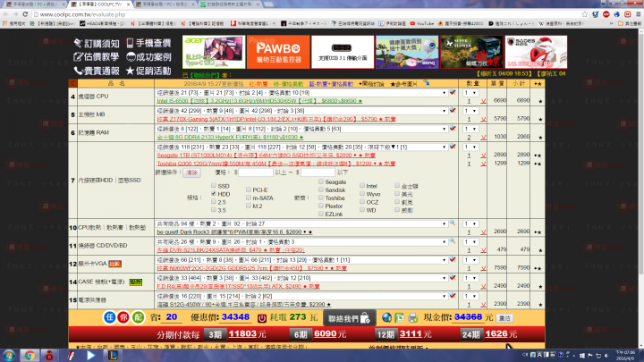Image resolution: width=644 pixels, height=362 pixels.
Task: Click the blue 任 circle button
Action: pos(106,317)
